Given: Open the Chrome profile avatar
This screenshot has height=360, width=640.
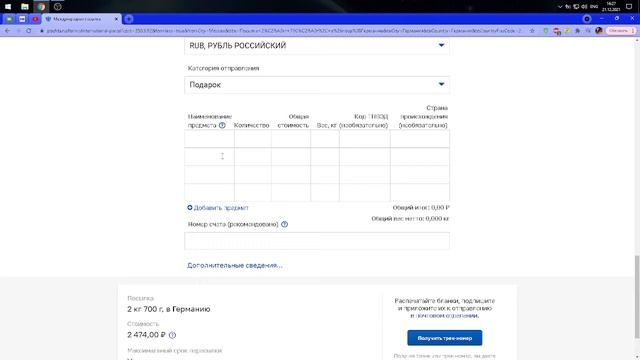Looking at the screenshot, I should pyautogui.click(x=599, y=31).
